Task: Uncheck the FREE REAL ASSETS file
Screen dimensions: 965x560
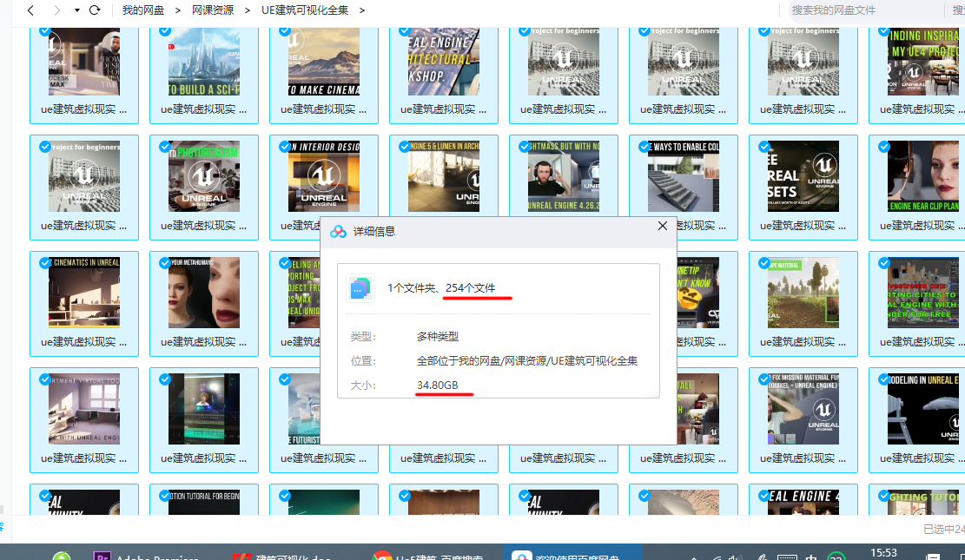Action: coord(763,147)
